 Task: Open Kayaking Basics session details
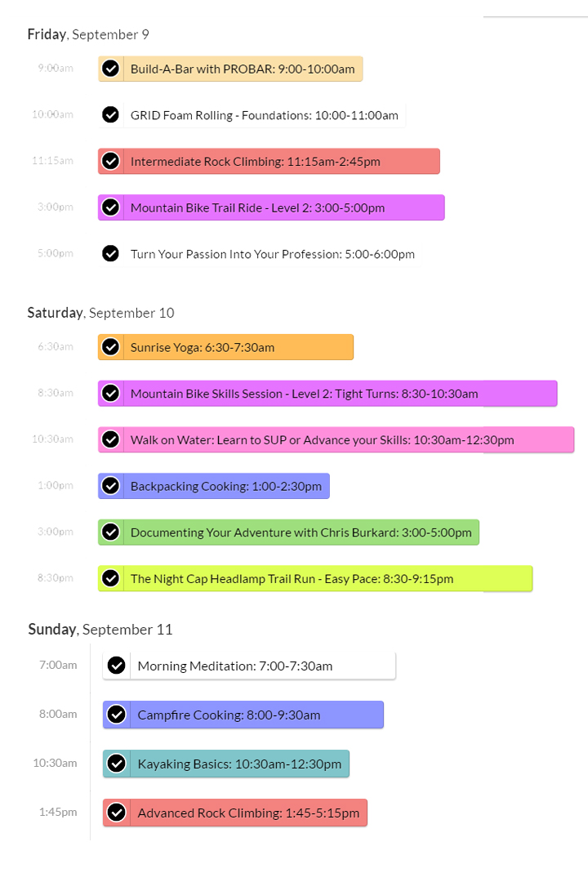coord(226,764)
